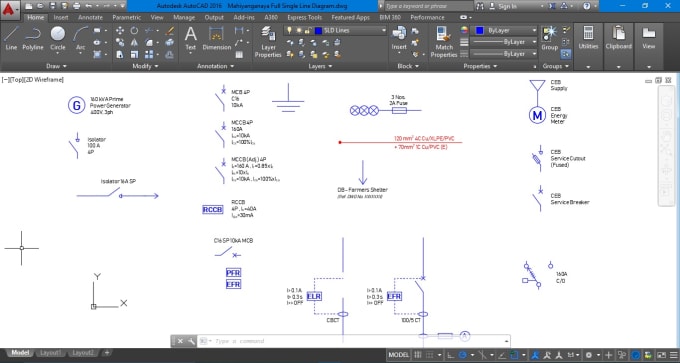Image resolution: width=680 pixels, height=363 pixels.
Task: Switch to the Annotate ribbon tab
Action: [90, 17]
